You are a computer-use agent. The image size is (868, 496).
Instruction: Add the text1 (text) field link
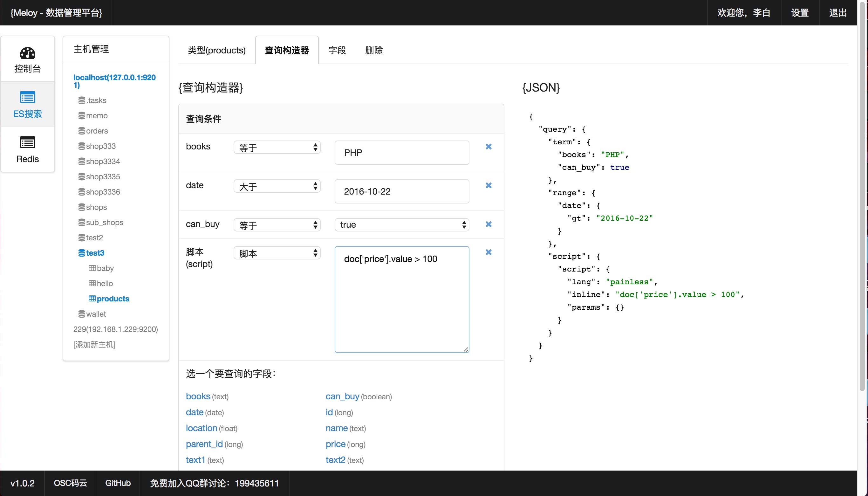[195, 460]
